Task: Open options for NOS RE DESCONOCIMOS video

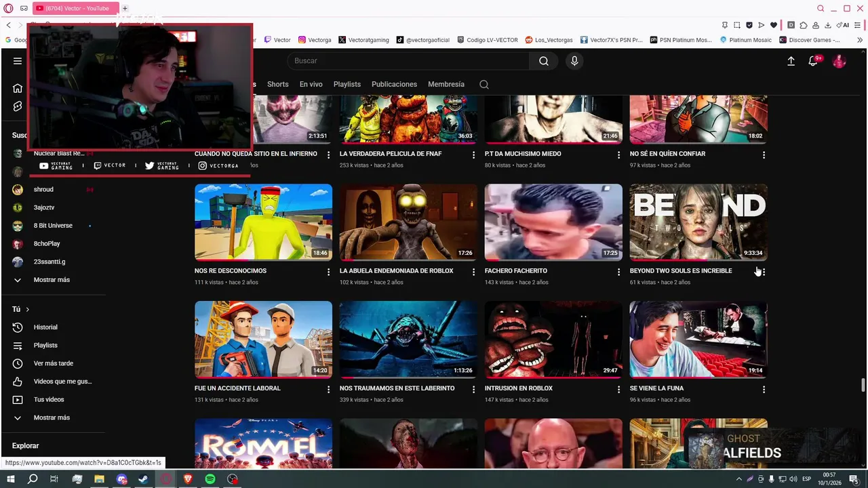Action: pyautogui.click(x=328, y=272)
